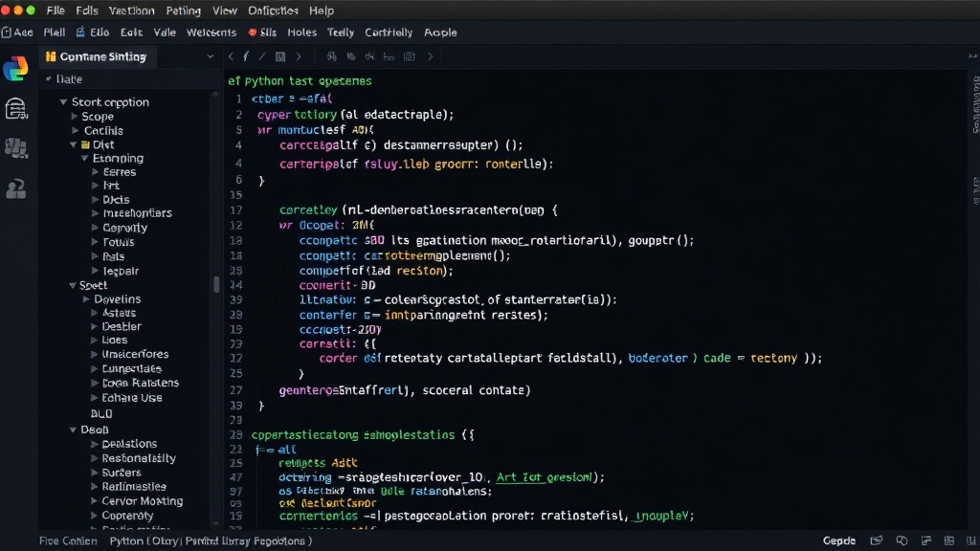Click the yellow icon on Comtane Sinting tab
The image size is (980, 551).
(x=51, y=56)
